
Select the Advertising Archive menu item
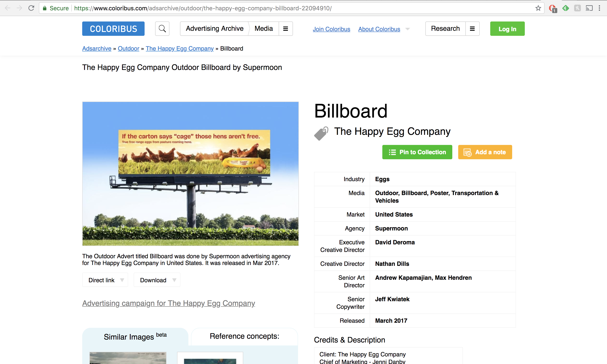pos(214,29)
